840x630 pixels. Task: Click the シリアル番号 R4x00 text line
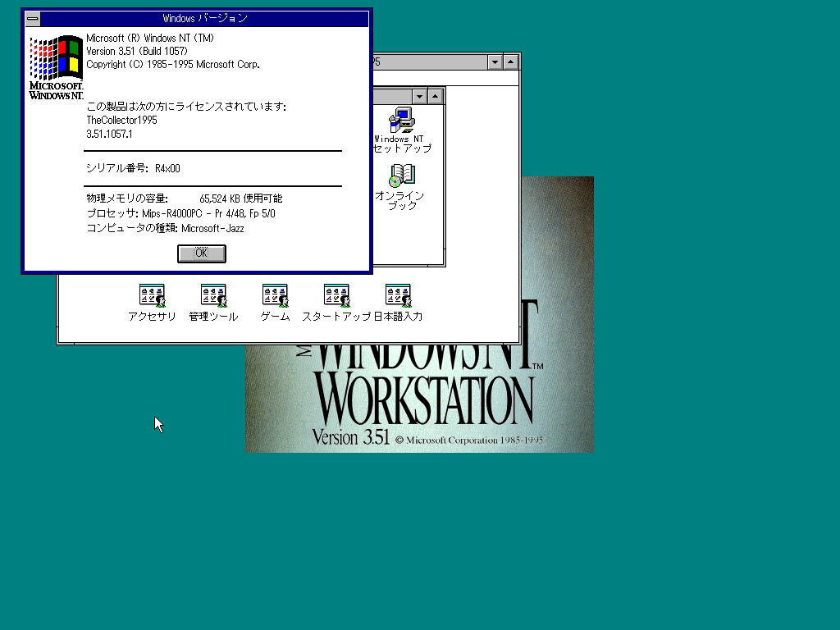(134, 169)
